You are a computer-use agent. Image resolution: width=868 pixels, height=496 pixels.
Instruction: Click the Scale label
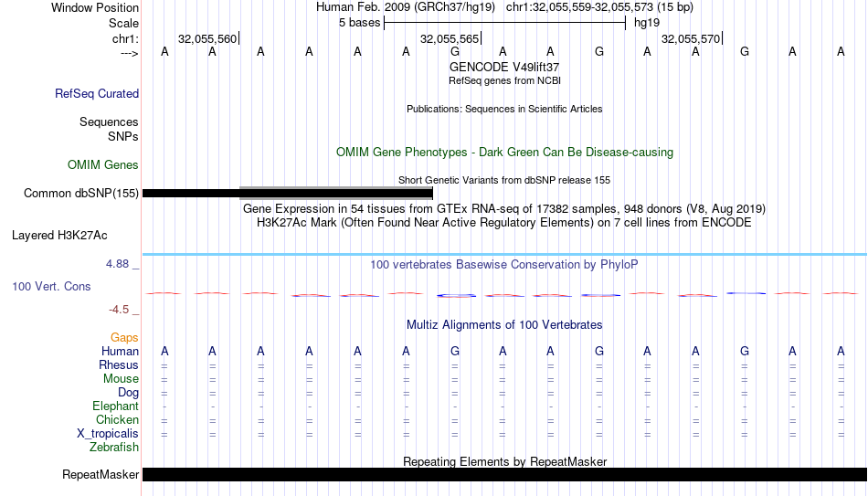pyautogui.click(x=124, y=23)
